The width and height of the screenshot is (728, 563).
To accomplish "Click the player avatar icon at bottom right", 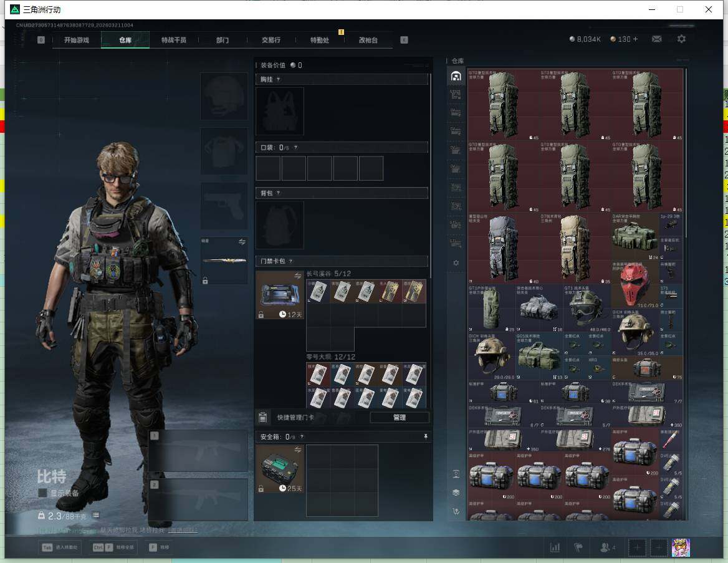I will click(x=681, y=547).
